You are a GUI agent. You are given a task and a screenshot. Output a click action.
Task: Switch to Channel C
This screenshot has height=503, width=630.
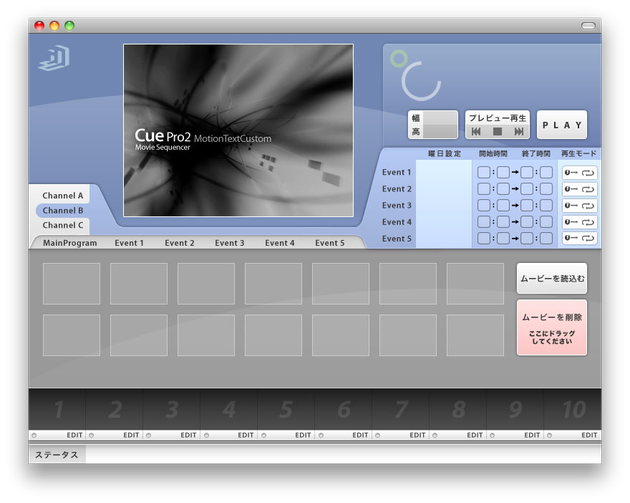63,225
